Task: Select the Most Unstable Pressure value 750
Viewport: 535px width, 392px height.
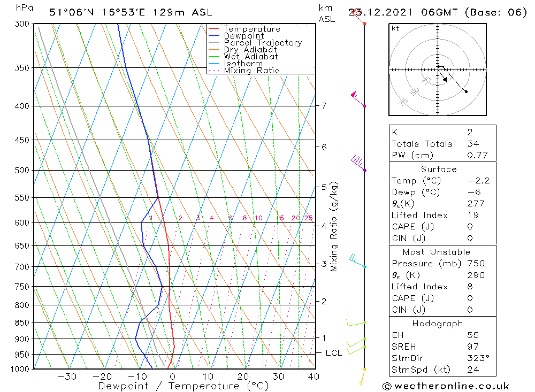Action: 476,263
